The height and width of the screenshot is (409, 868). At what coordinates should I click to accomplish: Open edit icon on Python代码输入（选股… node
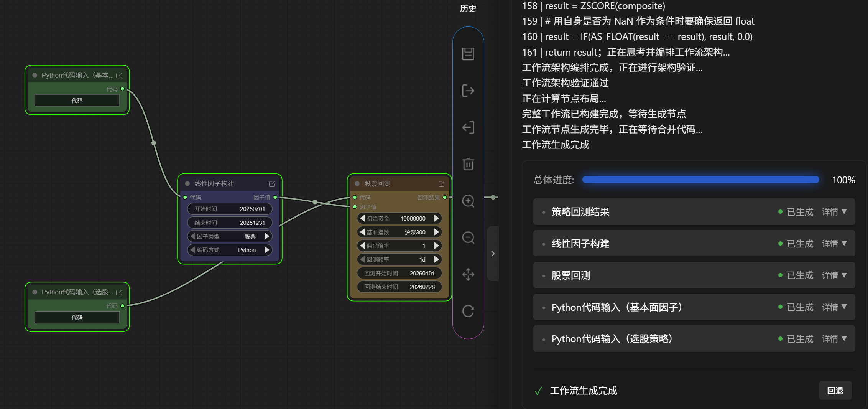[119, 292]
